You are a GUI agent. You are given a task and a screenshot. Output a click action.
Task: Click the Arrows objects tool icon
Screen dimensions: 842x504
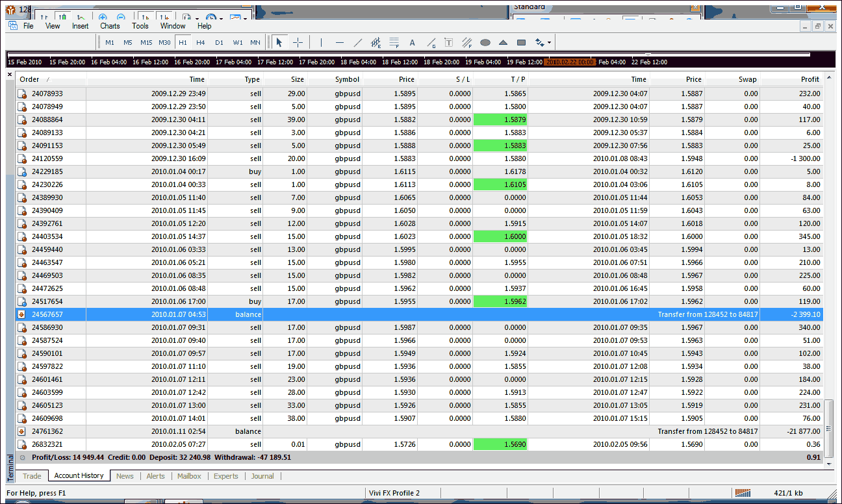click(x=539, y=43)
